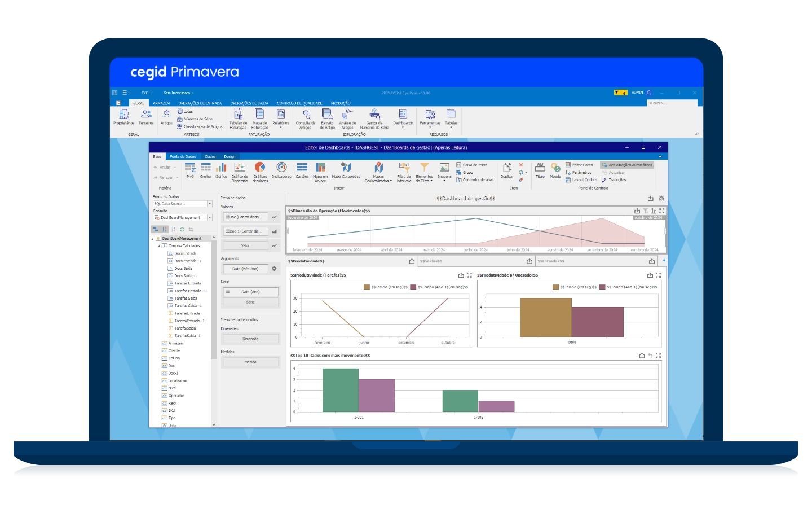Screen dimensions: 812x513
Task: Click Traduções button
Action: click(x=614, y=180)
